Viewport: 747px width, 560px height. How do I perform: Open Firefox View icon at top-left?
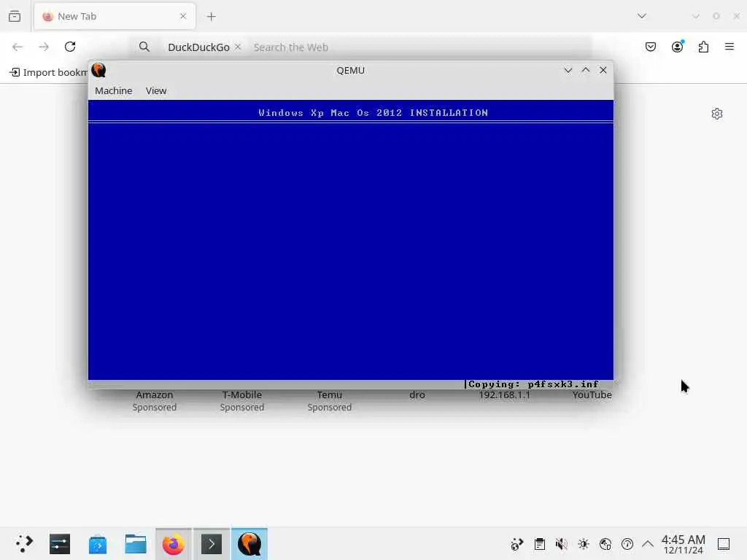click(x=15, y=17)
